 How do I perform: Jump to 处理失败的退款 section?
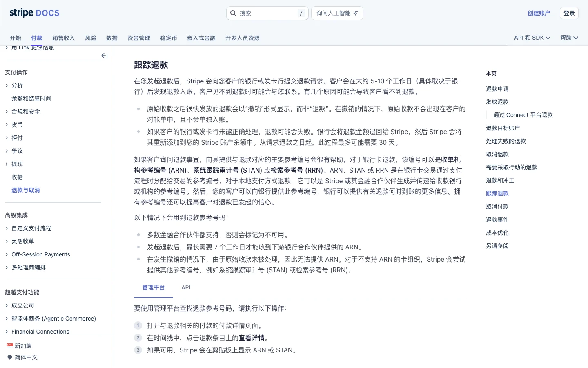(x=506, y=141)
